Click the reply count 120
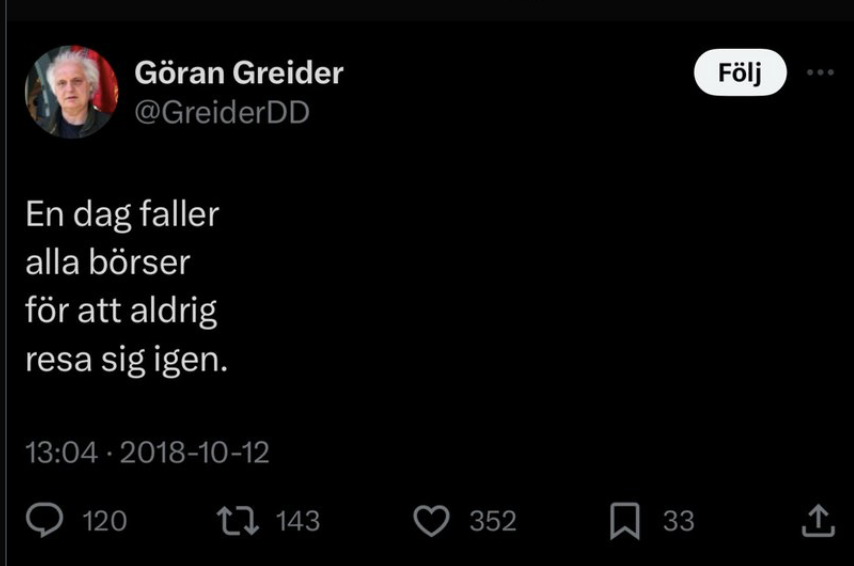This screenshot has height=566, width=854. coord(103,521)
